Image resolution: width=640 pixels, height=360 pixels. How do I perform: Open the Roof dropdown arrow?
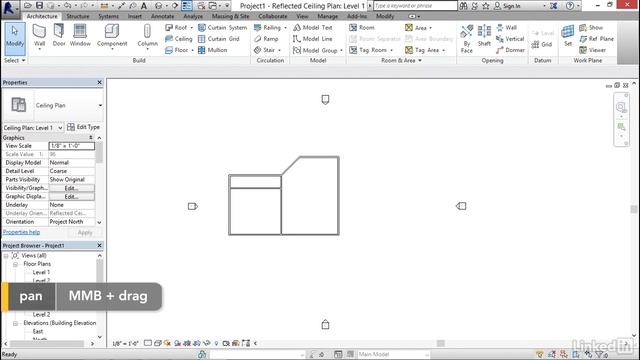coord(191,28)
